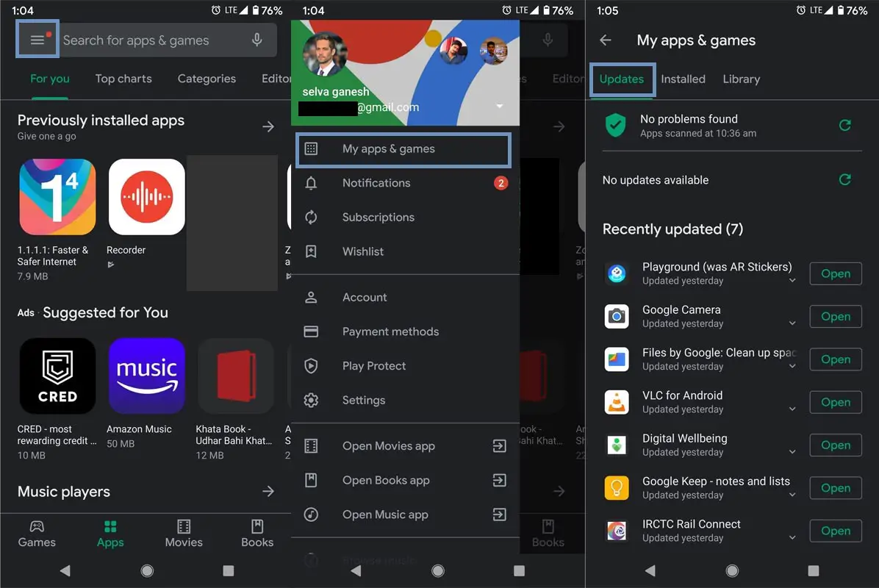Tap Open Music app entry

[x=405, y=514]
